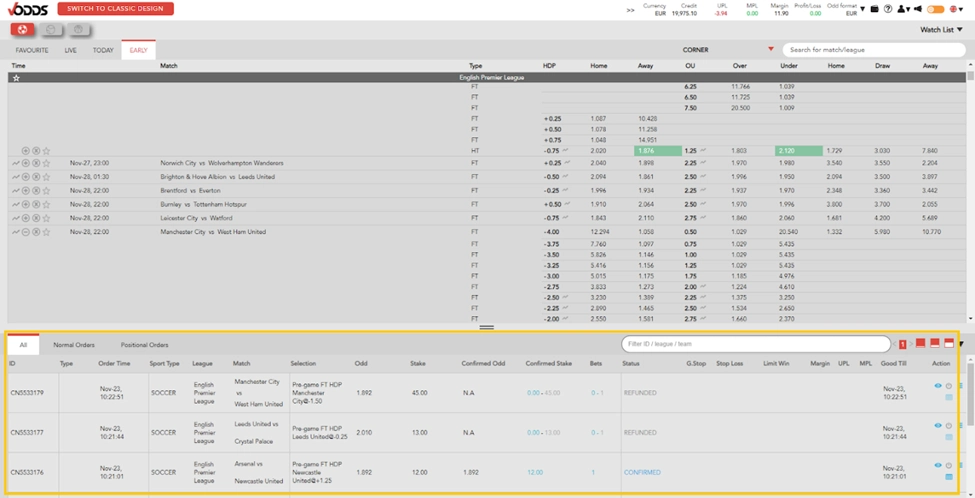
Task: Select the grey basketball sport button
Action: click(x=52, y=29)
